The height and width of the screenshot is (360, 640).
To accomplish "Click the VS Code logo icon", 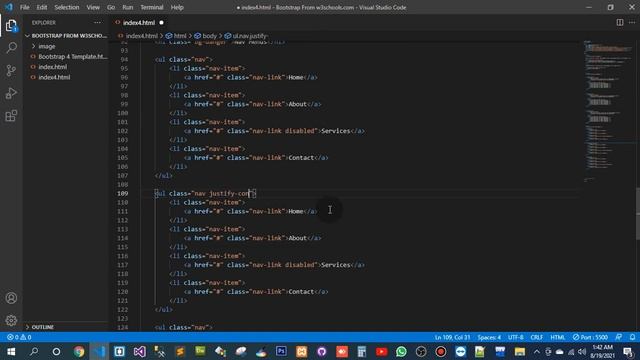I will [8, 7].
